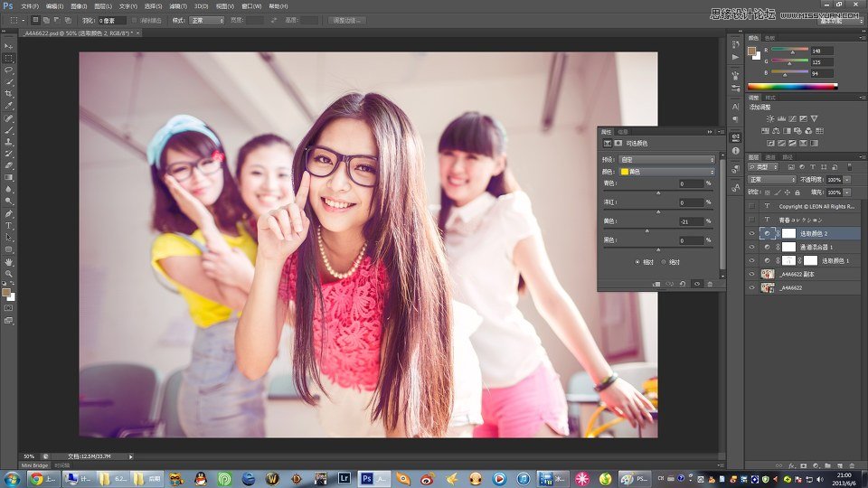The width and height of the screenshot is (868, 488).
Task: Select the Eyedropper tool
Action: pyautogui.click(x=9, y=106)
